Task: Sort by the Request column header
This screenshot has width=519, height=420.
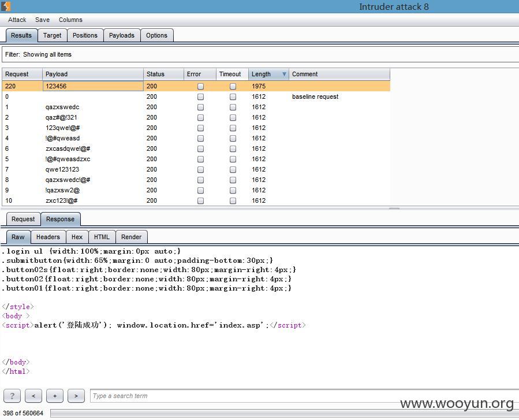Action: pos(22,74)
